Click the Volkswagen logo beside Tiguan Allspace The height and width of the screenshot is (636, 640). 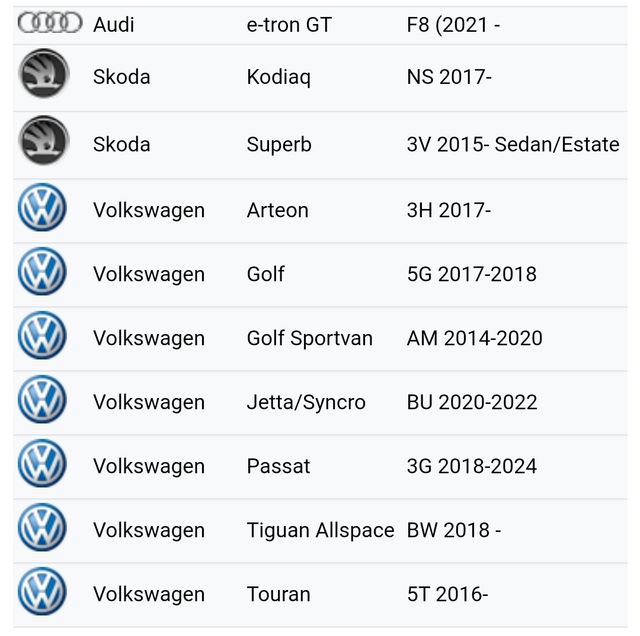[x=42, y=529]
